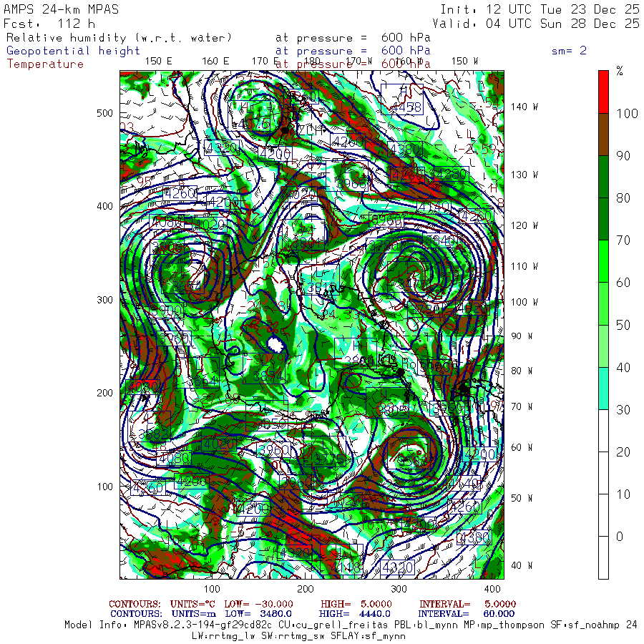Screen dimensions: 644x644
Task: Click the 'AMPS 24-km MPAS' title text
Action: 62,9
